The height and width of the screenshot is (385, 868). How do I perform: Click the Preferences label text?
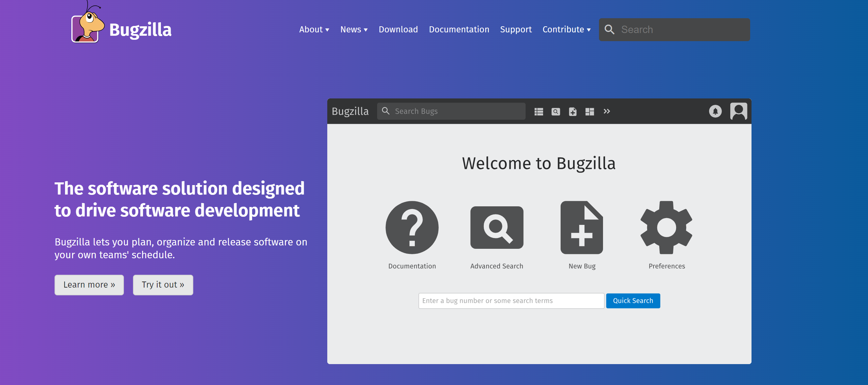click(667, 266)
